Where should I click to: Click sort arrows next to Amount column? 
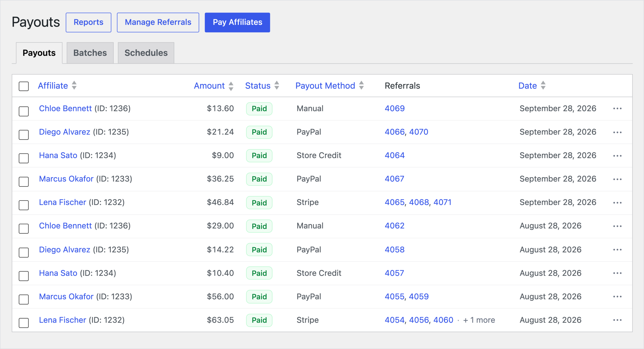click(x=231, y=86)
